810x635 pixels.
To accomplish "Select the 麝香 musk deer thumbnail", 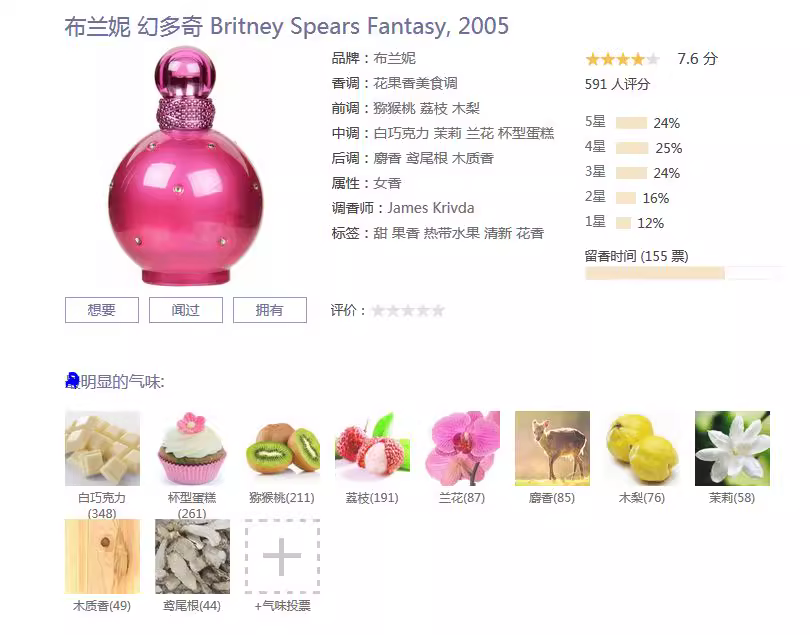I will pos(552,448).
